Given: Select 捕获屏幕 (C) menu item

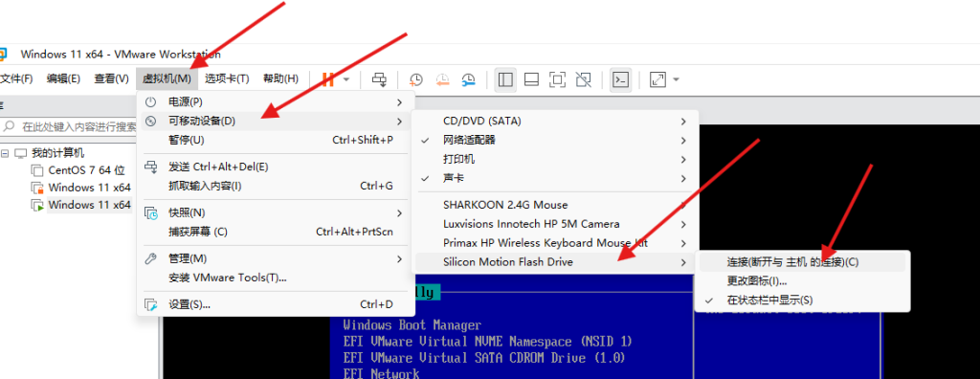Looking at the screenshot, I should (275, 232).
